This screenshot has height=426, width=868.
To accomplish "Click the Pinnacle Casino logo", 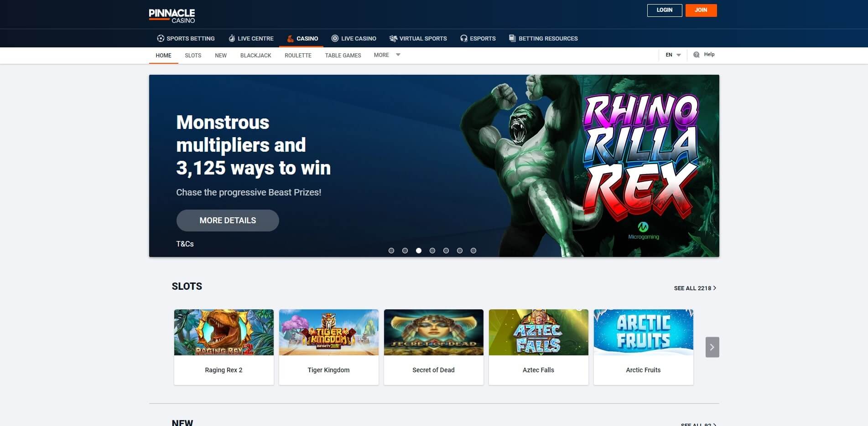I will coord(172,15).
